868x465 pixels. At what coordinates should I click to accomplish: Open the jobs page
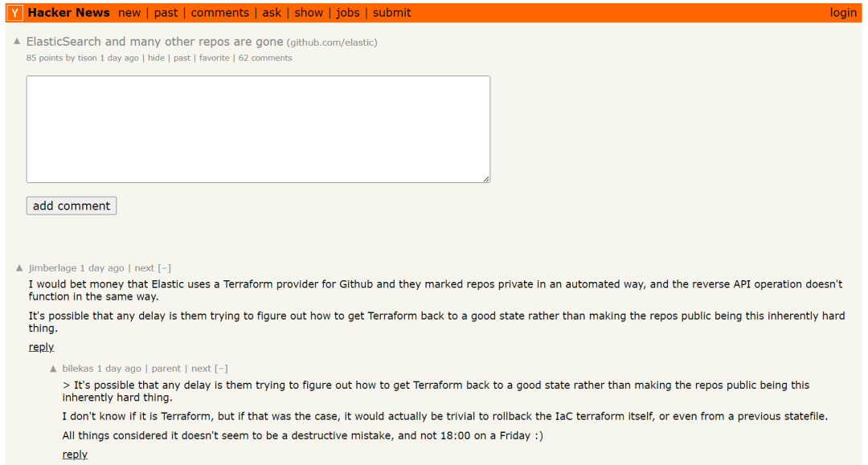click(348, 13)
